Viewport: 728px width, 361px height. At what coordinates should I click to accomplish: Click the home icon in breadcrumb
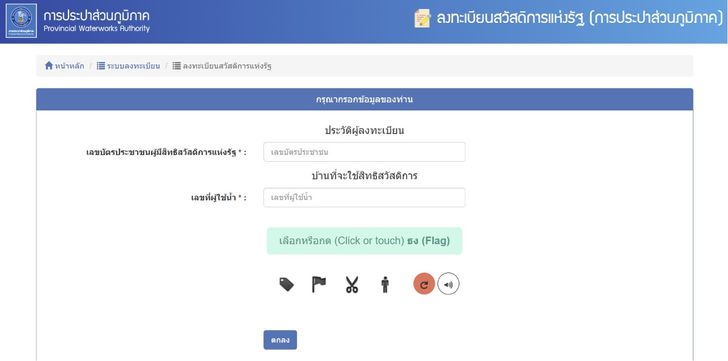tap(49, 65)
